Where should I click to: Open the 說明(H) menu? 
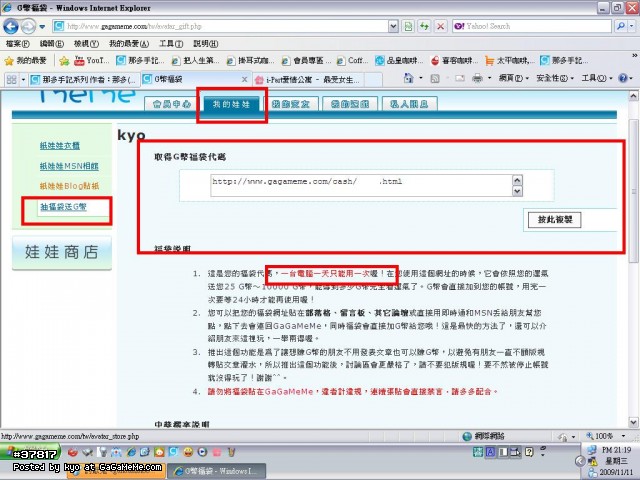(x=205, y=44)
